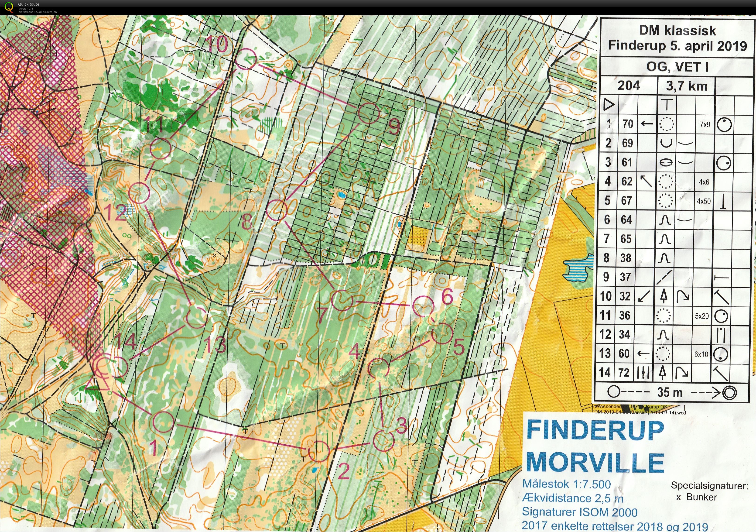756x532 pixels.
Task: Click the left arrow symbol in row 1
Action: pos(647,124)
